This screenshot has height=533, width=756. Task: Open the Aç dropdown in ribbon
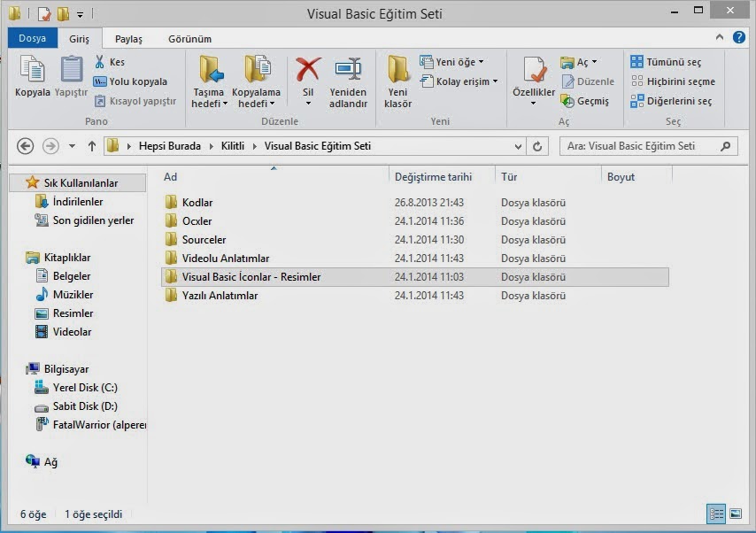pos(579,62)
